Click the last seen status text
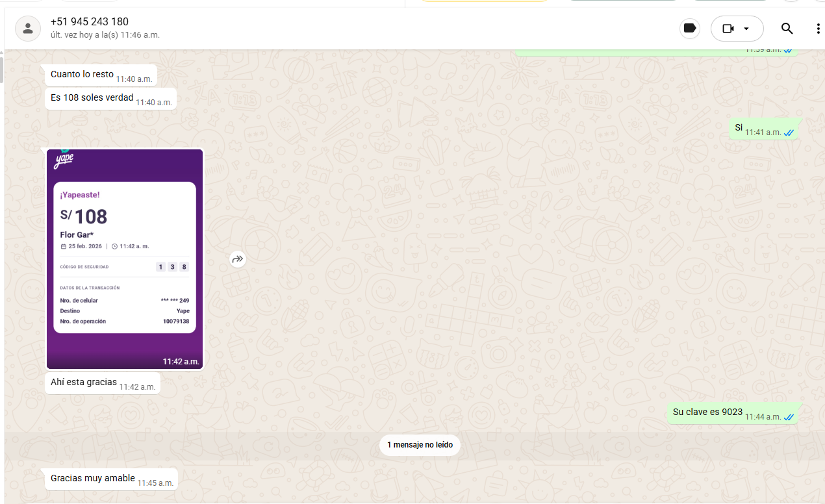 105,35
